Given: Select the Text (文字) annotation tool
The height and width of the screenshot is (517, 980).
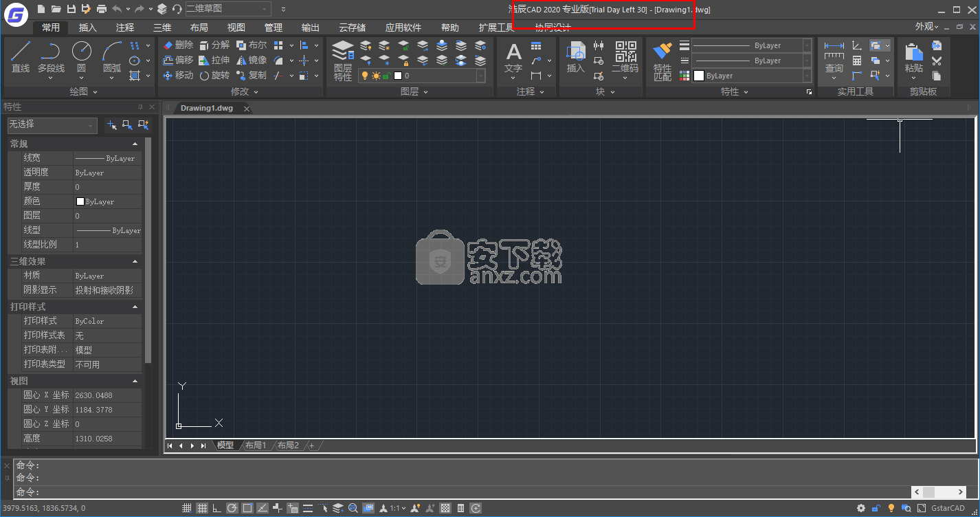Looking at the screenshot, I should click(513, 58).
